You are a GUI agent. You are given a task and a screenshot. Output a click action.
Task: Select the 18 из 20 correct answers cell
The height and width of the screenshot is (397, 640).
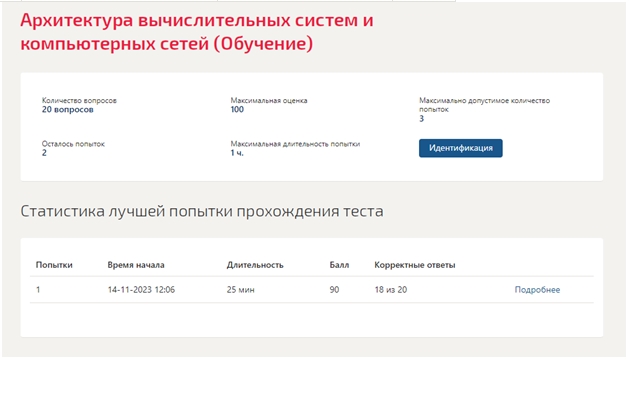pos(391,290)
